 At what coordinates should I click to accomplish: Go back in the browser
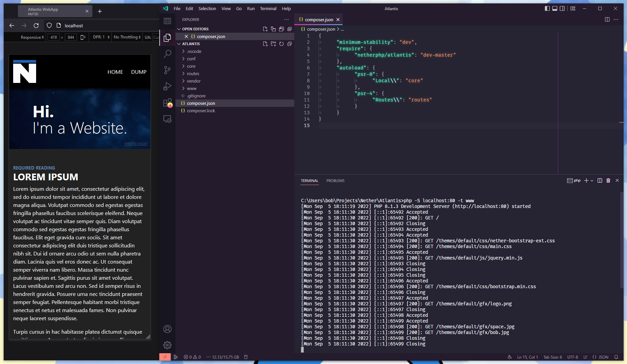pyautogui.click(x=12, y=26)
